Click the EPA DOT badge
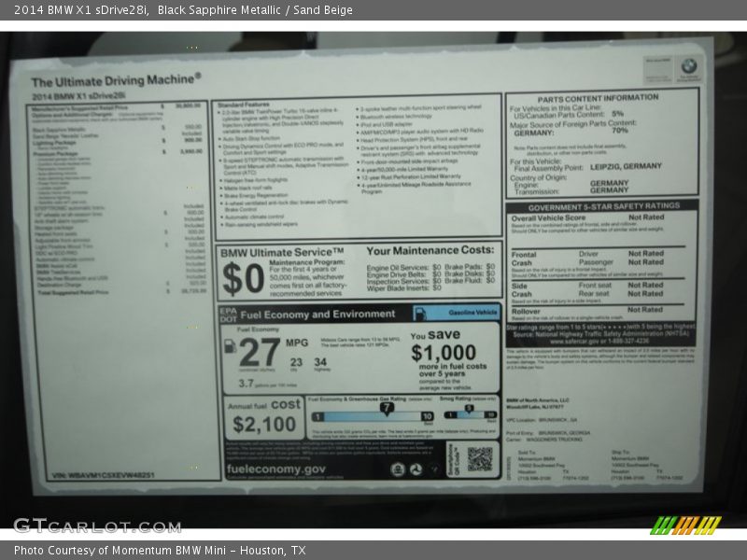Viewport: 747px width, 560px height. [229, 315]
